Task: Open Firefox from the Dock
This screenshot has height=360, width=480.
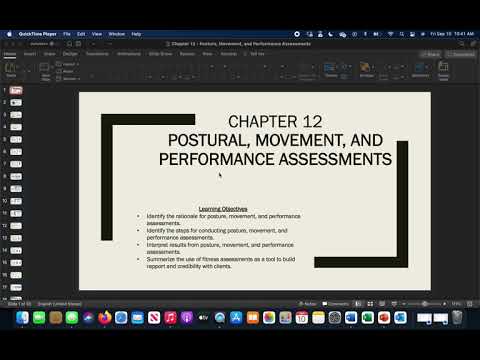Action: click(105, 318)
